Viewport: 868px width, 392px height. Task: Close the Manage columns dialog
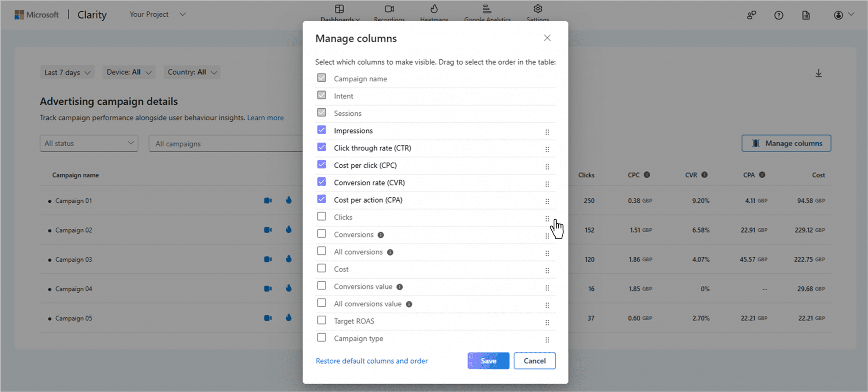pos(547,38)
